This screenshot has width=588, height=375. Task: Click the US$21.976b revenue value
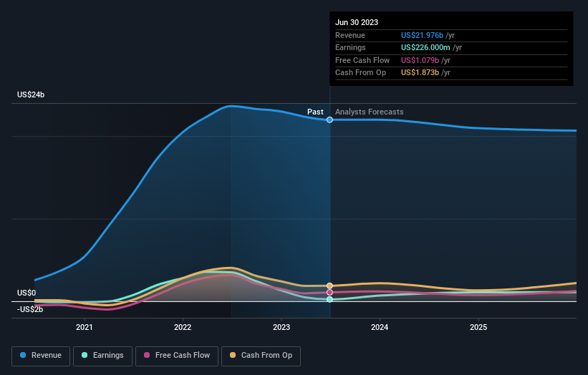click(x=422, y=35)
